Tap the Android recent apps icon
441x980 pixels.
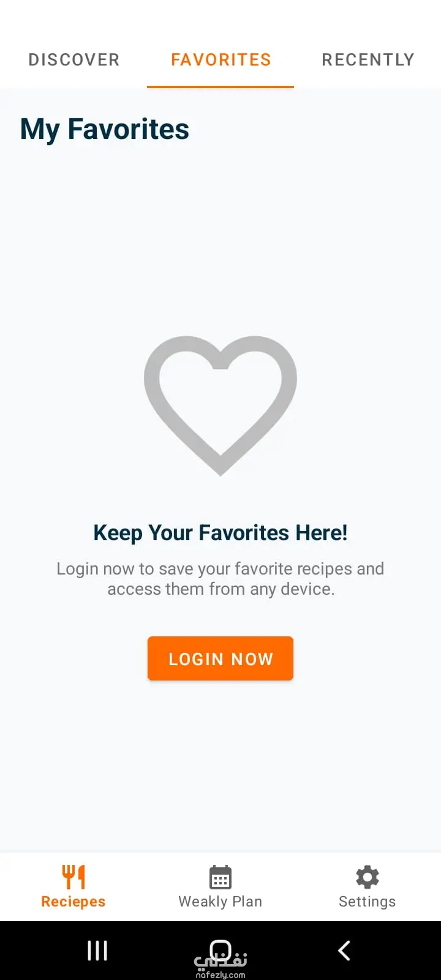click(97, 951)
